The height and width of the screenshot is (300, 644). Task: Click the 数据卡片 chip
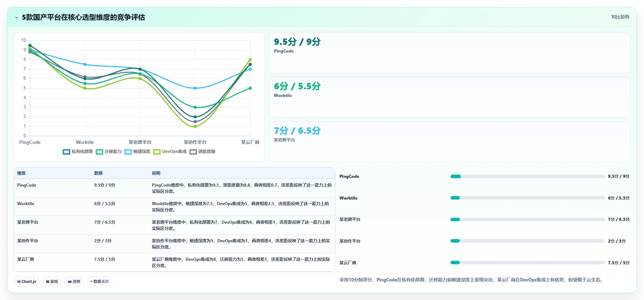[x=99, y=281]
